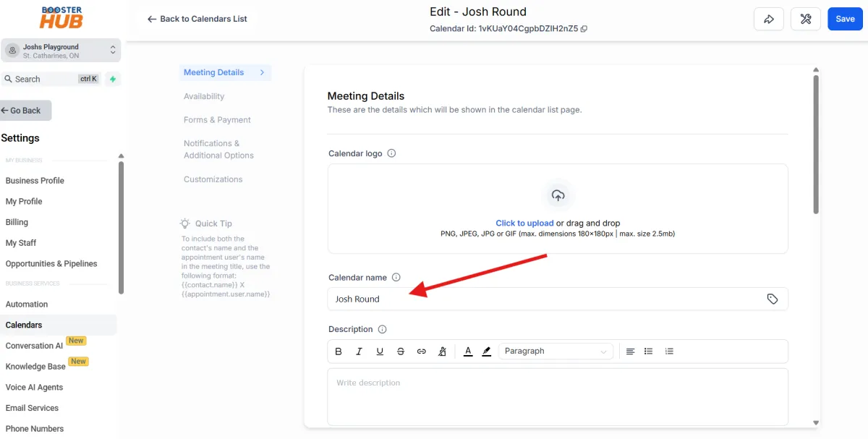
Task: Open the Forms & Payment section
Action: pos(217,119)
